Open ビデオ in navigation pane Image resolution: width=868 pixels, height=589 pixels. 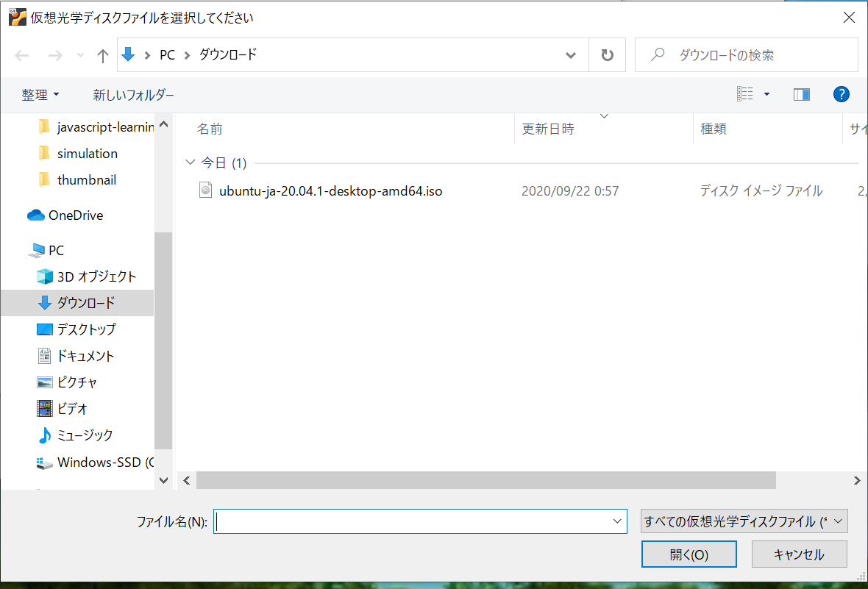pyautogui.click(x=62, y=409)
